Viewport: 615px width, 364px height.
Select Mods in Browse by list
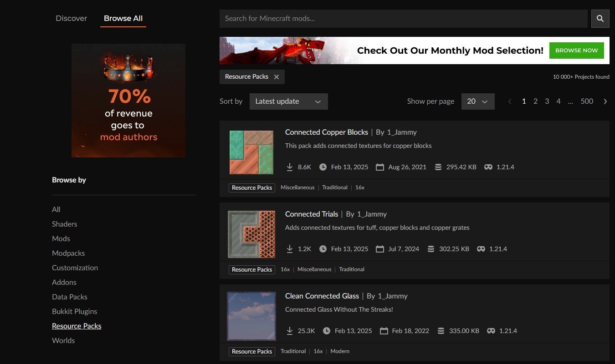tap(61, 238)
